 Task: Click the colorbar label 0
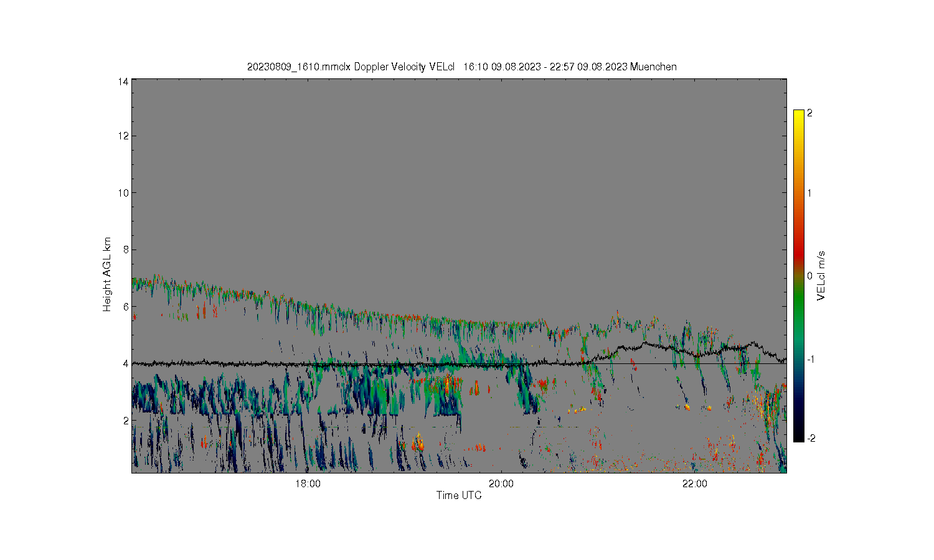(810, 276)
